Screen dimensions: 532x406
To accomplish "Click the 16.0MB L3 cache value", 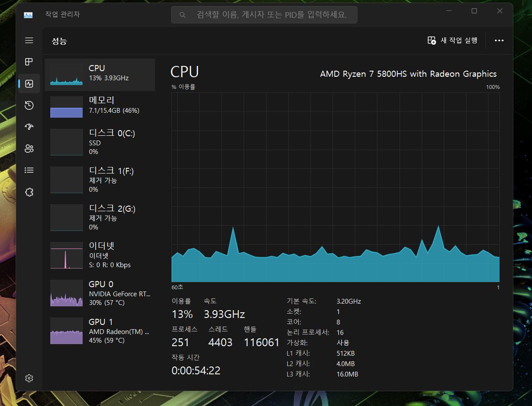I will (x=347, y=374).
